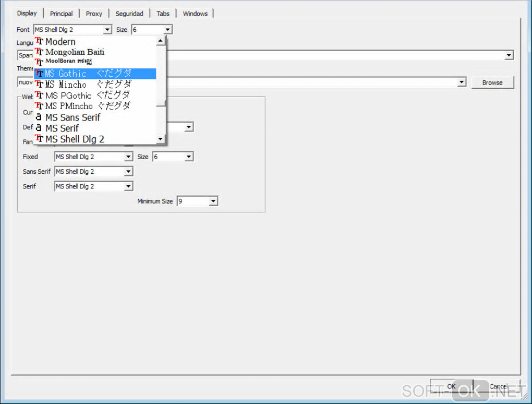Viewport: 532px width, 404px height.
Task: Collapse the Font dropdown arrow
Action: click(107, 30)
